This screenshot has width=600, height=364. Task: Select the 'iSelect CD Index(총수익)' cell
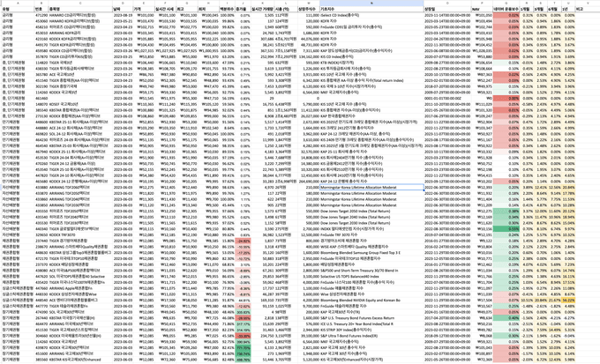[x=371, y=15]
